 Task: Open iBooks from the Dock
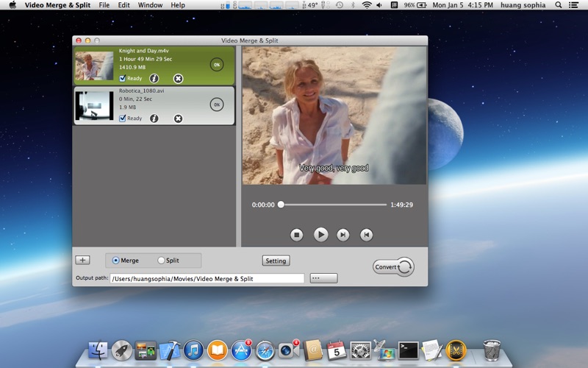point(218,351)
